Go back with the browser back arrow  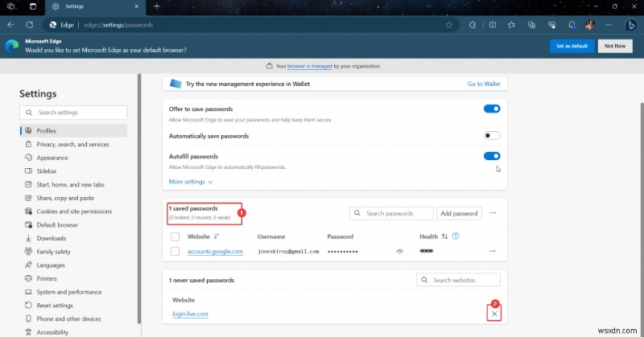11,25
